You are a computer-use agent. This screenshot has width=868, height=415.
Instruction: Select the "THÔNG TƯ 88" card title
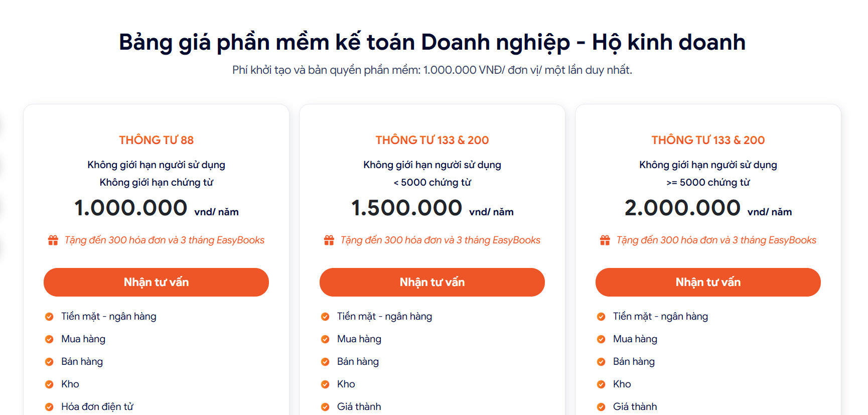coord(156,140)
